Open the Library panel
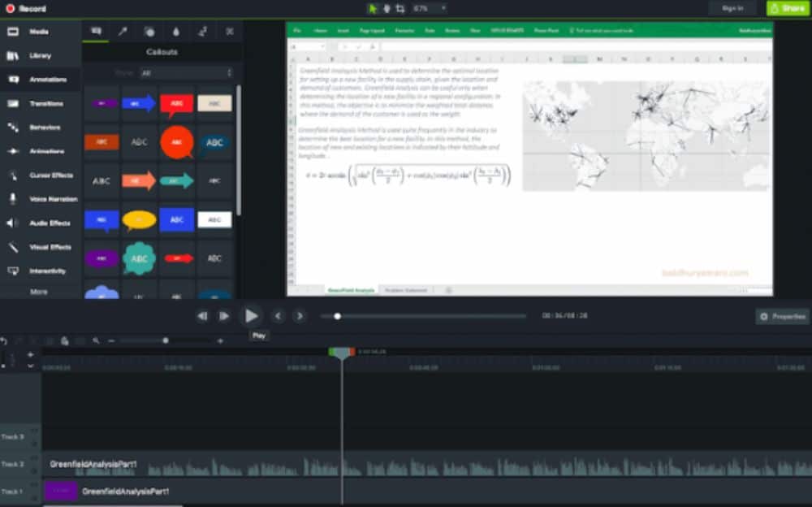812x507 pixels. (39, 55)
